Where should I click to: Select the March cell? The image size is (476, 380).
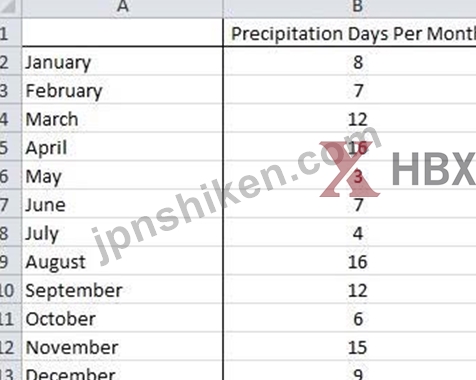coord(122,119)
